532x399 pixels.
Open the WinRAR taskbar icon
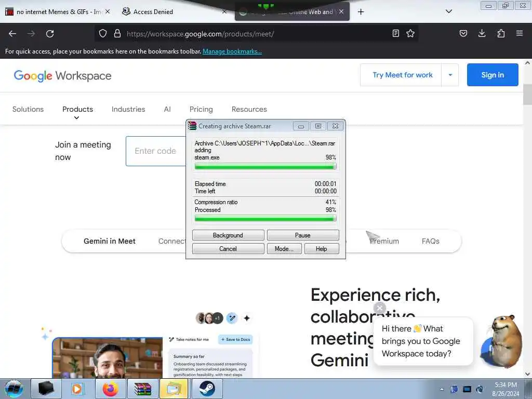click(142, 389)
